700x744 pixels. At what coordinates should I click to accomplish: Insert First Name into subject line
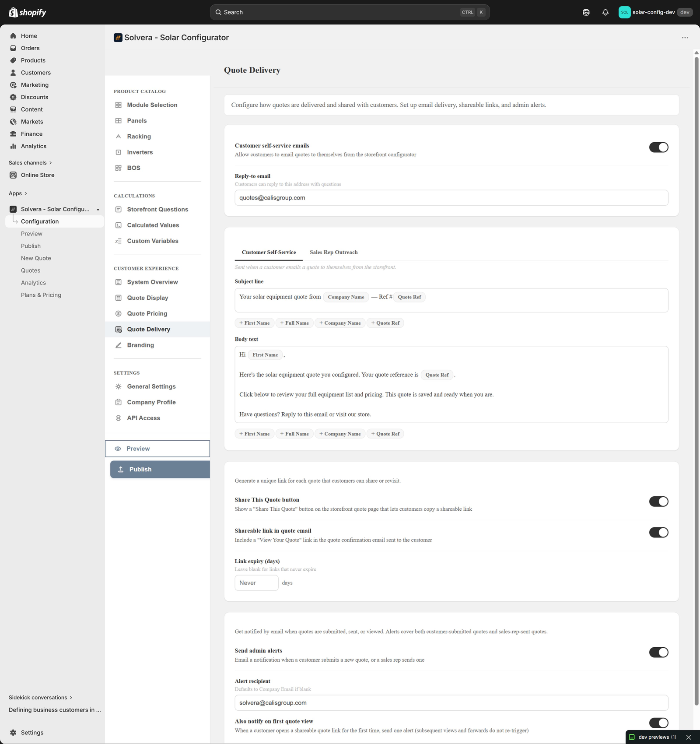coord(255,323)
